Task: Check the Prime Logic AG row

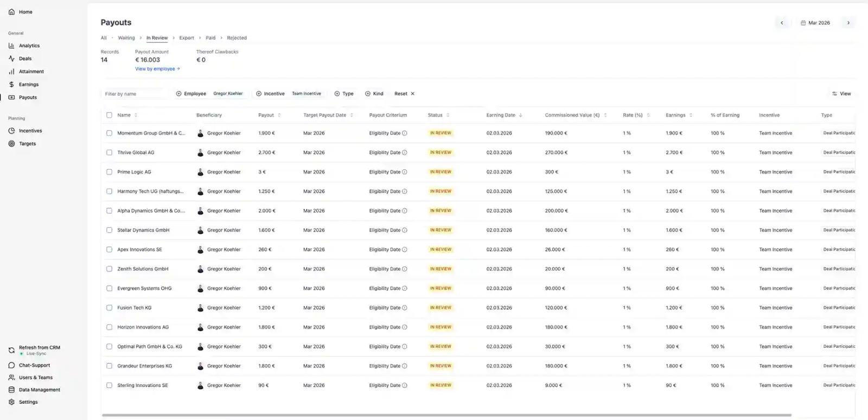Action: 109,172
